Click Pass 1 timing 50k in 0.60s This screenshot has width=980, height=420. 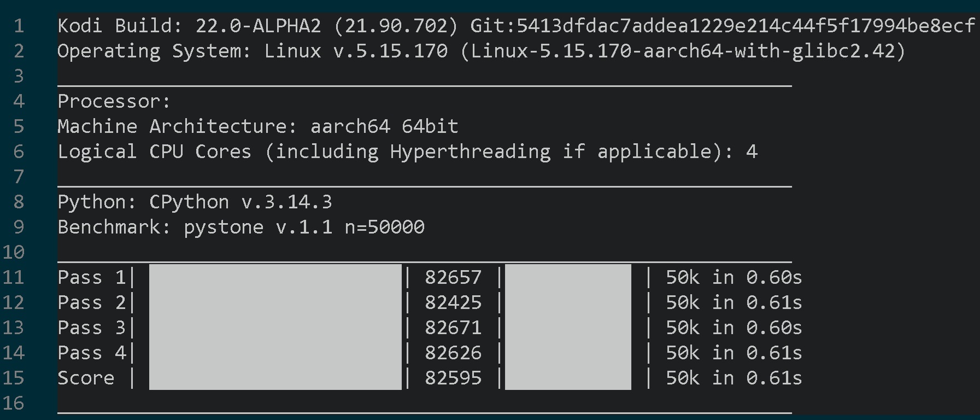(733, 277)
